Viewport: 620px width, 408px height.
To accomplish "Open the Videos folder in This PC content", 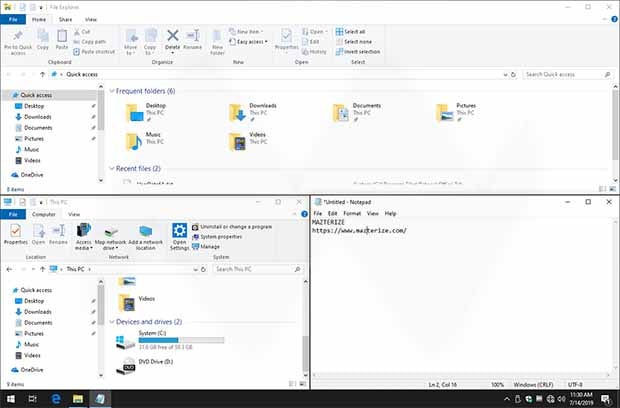I will pos(137,302).
